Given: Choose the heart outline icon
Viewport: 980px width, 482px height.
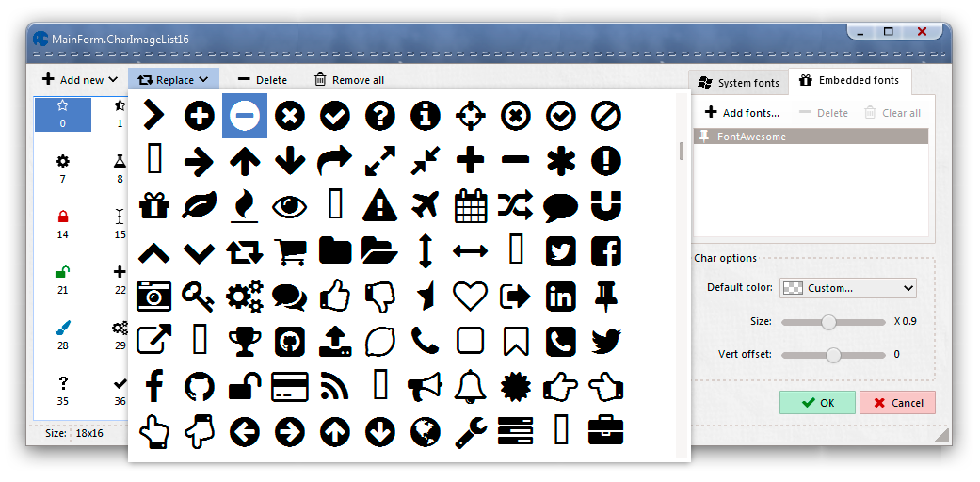Looking at the screenshot, I should click(x=470, y=297).
